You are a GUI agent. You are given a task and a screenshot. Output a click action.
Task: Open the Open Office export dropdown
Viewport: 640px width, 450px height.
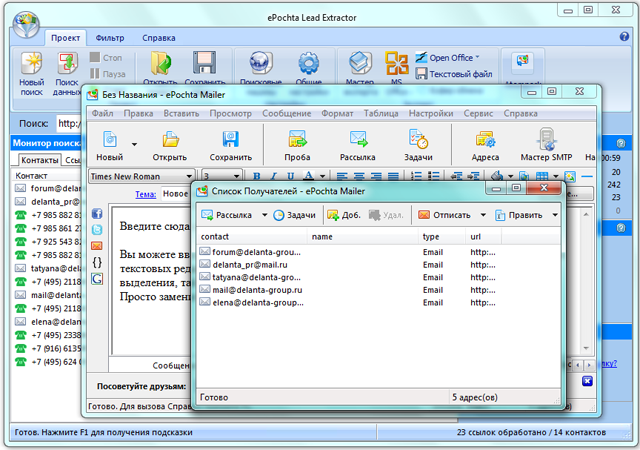448,58
